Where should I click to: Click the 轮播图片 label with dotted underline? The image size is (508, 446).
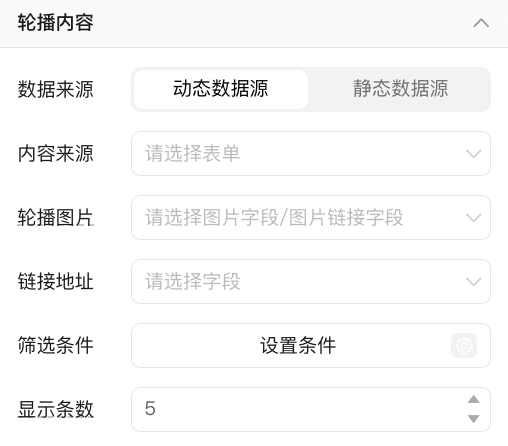56,218
